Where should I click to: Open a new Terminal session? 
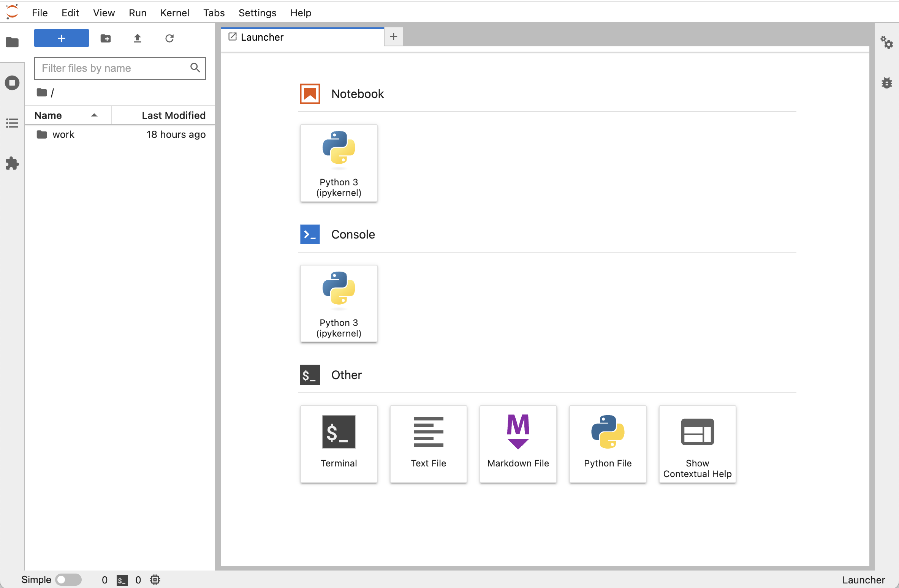(x=338, y=444)
